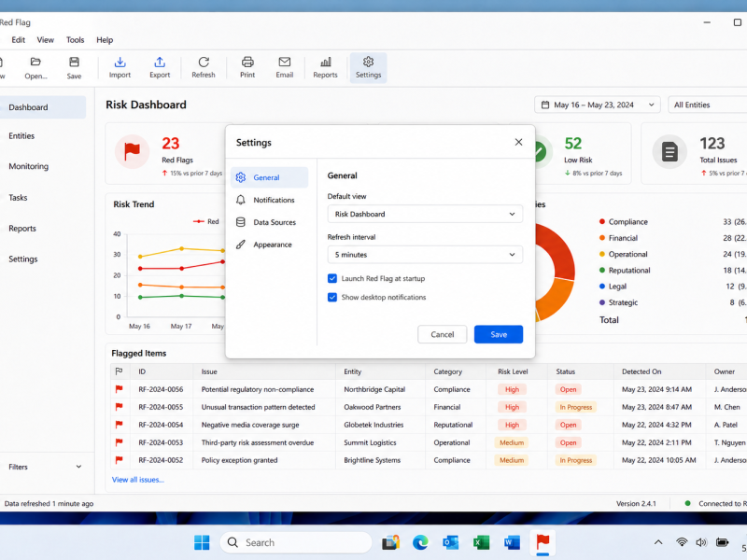The height and width of the screenshot is (560, 747).
Task: Click the Save button in Settings dialog
Action: coord(499,334)
